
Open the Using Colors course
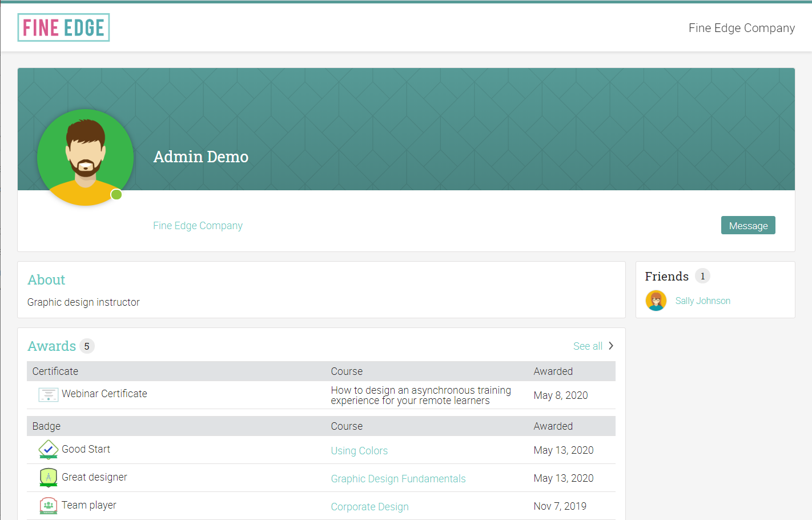click(x=359, y=450)
